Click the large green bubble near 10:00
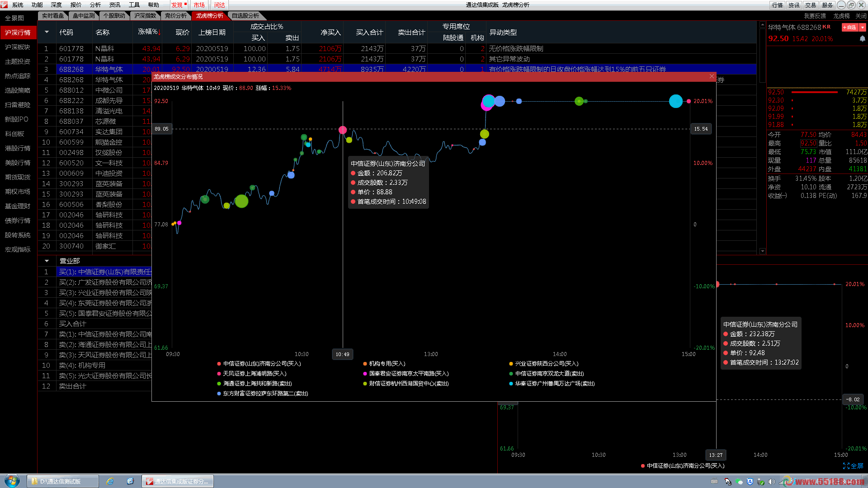Screen dimensions: 868x488 pyautogui.click(x=241, y=201)
